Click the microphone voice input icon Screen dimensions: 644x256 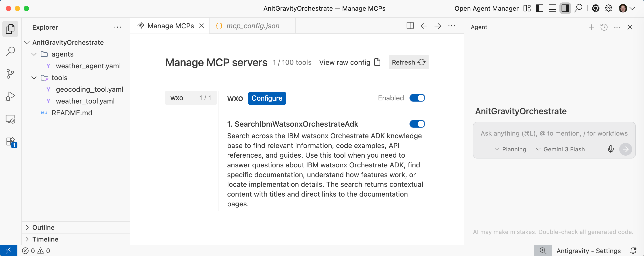[x=611, y=149]
